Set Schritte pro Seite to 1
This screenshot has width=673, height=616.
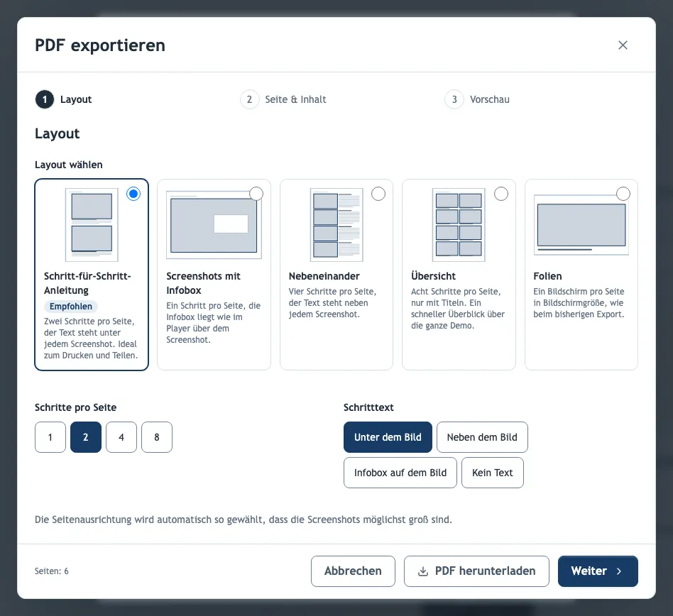tap(50, 437)
